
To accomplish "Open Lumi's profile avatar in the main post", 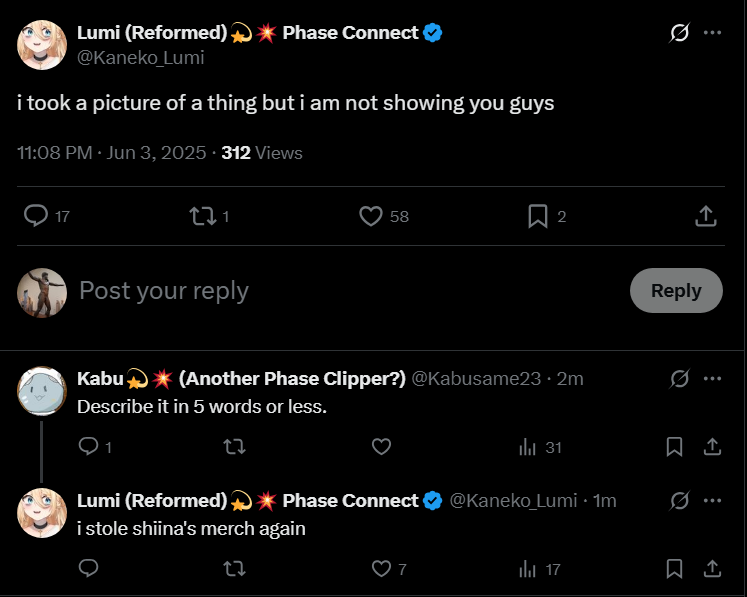I will click(x=42, y=45).
